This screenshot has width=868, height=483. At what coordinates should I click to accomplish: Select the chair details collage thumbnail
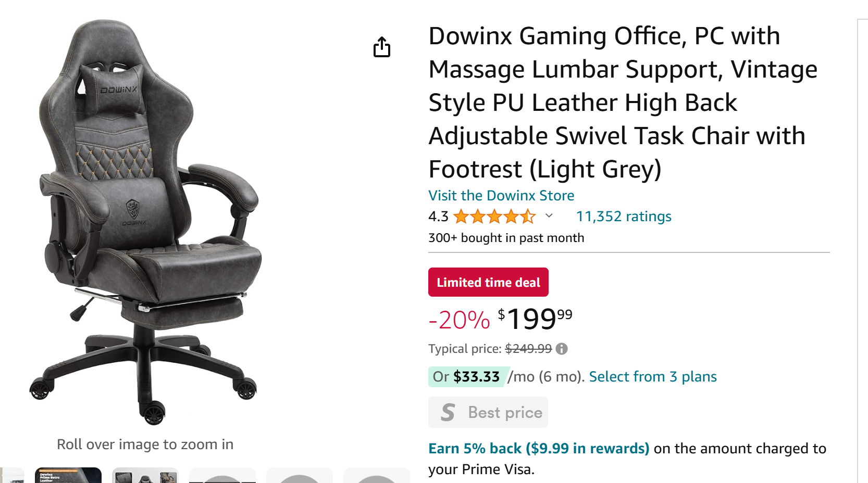(145, 476)
